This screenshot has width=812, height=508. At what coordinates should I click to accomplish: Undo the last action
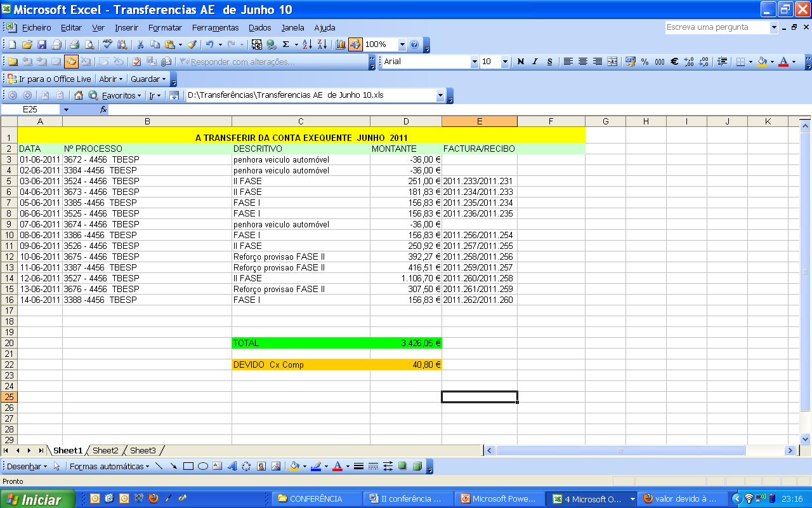coord(209,44)
